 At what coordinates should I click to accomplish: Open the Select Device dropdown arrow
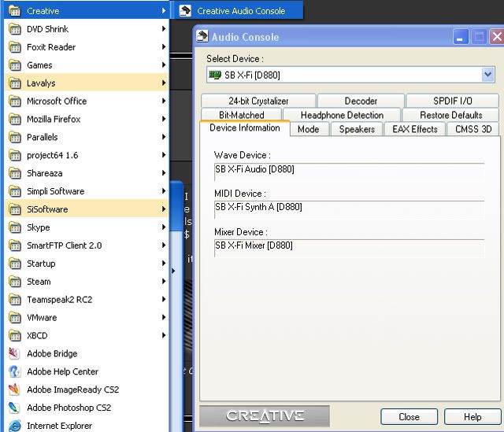point(487,75)
